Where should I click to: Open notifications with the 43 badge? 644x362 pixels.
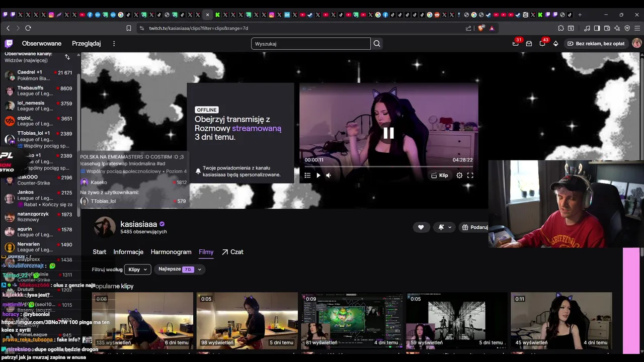pyautogui.click(x=542, y=44)
